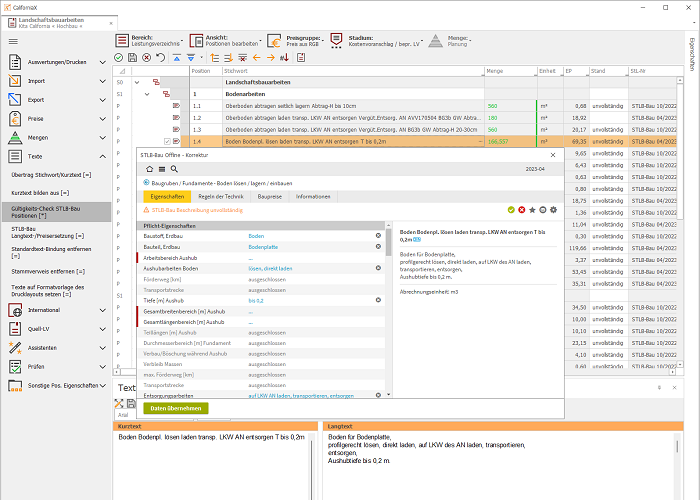Click the star favorite icon in the STLB dialog
The image size is (700, 500).
coord(532,210)
